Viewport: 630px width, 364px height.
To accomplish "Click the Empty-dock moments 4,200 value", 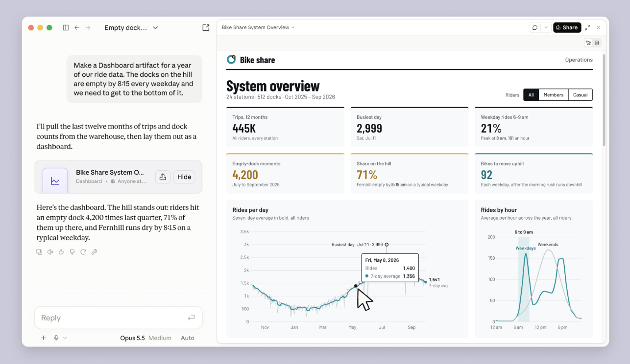I will (x=245, y=175).
